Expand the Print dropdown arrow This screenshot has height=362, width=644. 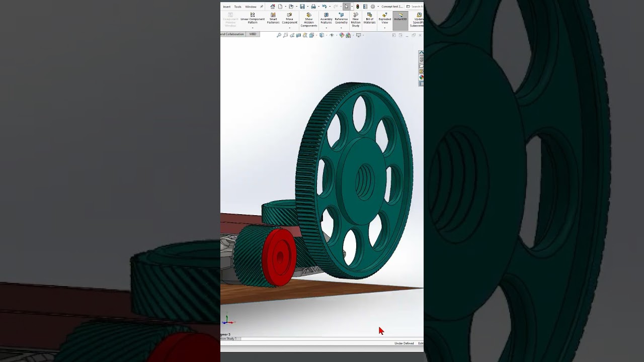click(x=319, y=7)
